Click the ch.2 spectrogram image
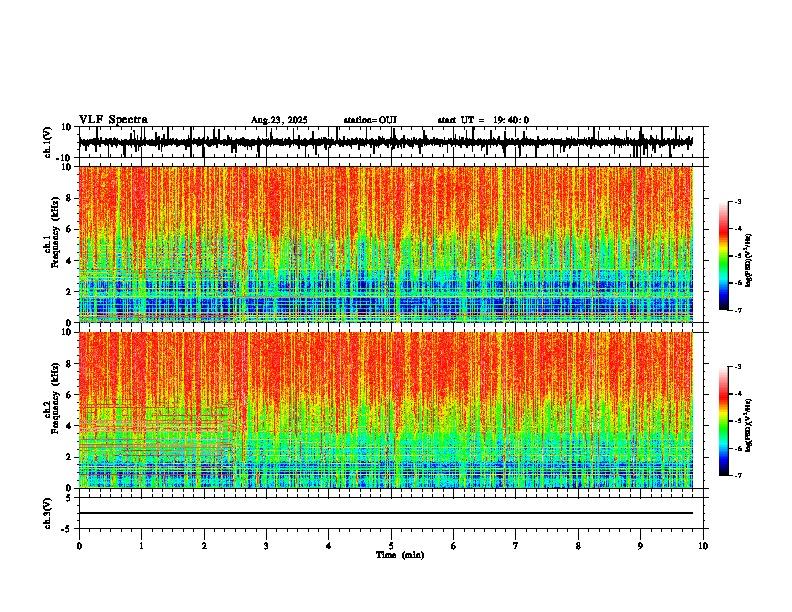This screenshot has width=792, height=612. click(x=385, y=410)
